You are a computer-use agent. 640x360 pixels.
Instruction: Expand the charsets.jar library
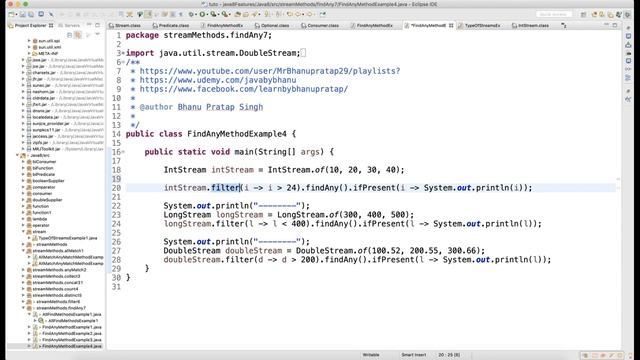coord(23,73)
